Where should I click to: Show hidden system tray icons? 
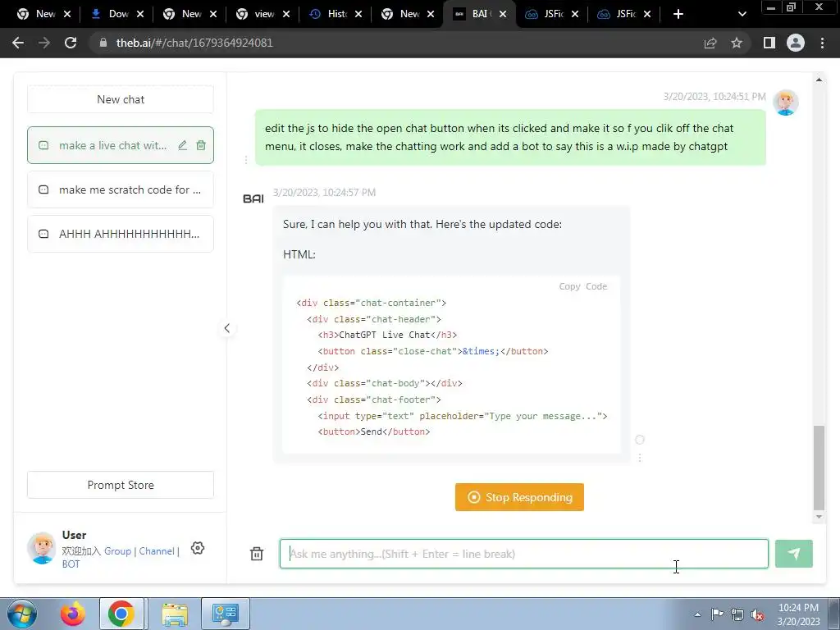(697, 614)
